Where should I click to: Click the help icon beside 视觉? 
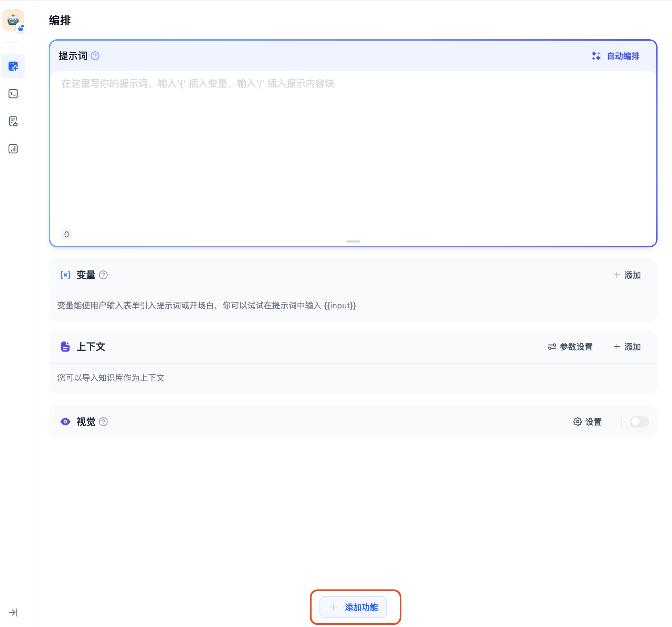click(103, 422)
